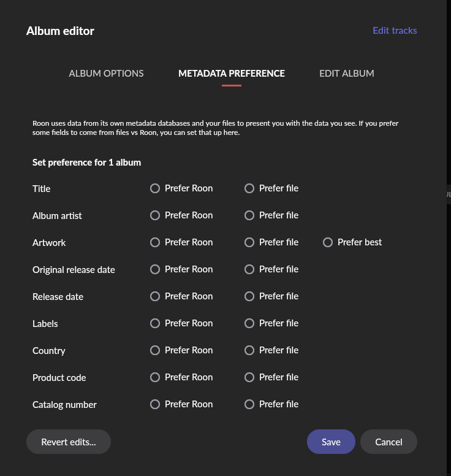This screenshot has width=451, height=476.
Task: Click the Edit tracks link
Action: click(395, 31)
